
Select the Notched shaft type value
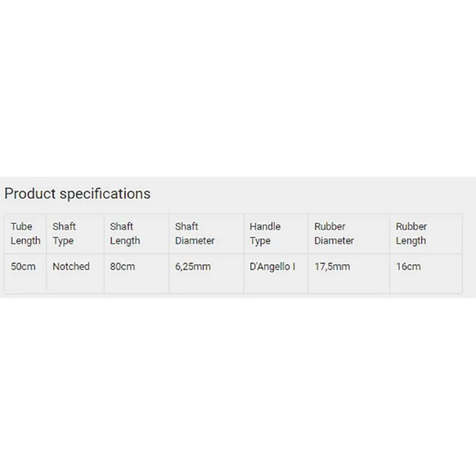point(71,267)
